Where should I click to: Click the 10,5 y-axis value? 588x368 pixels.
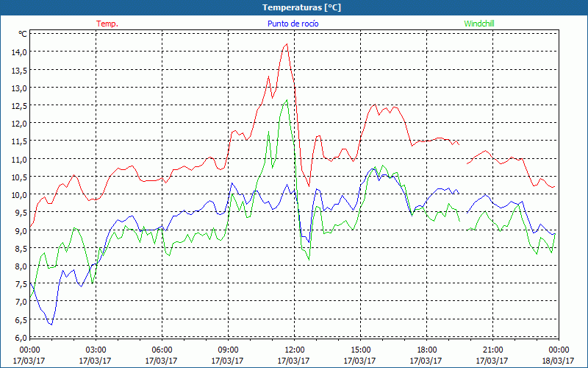click(x=19, y=177)
